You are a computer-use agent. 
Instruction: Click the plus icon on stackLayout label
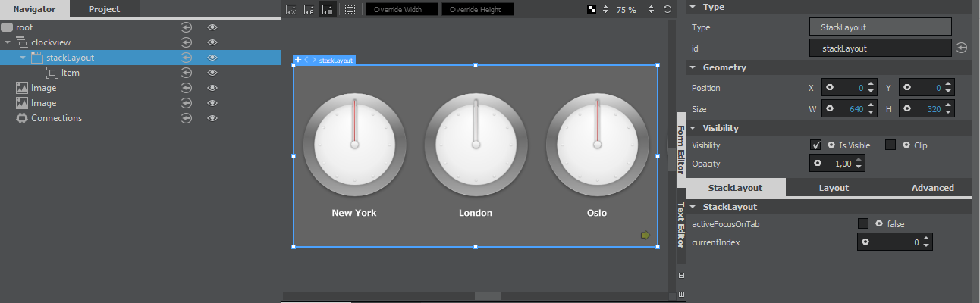tap(298, 60)
